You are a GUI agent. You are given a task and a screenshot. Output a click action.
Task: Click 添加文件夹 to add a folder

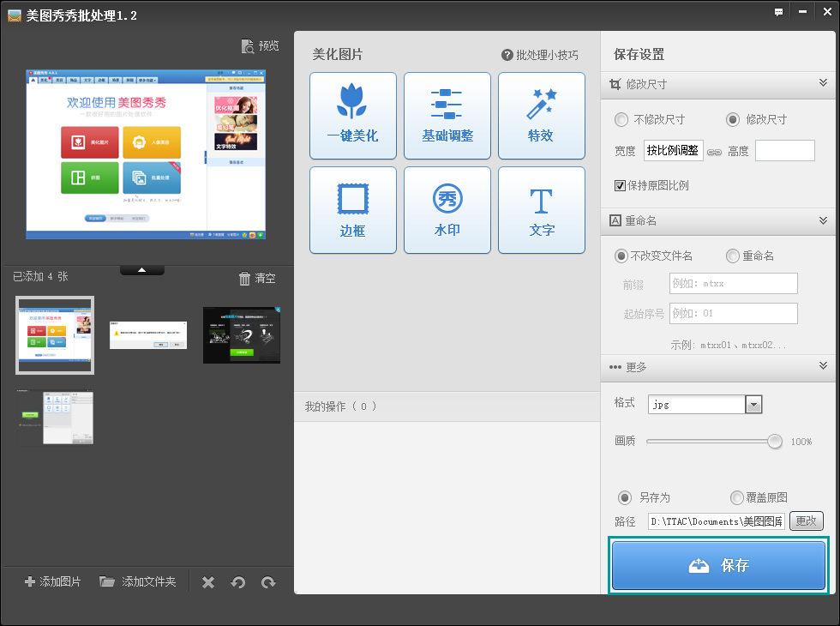[x=138, y=581]
